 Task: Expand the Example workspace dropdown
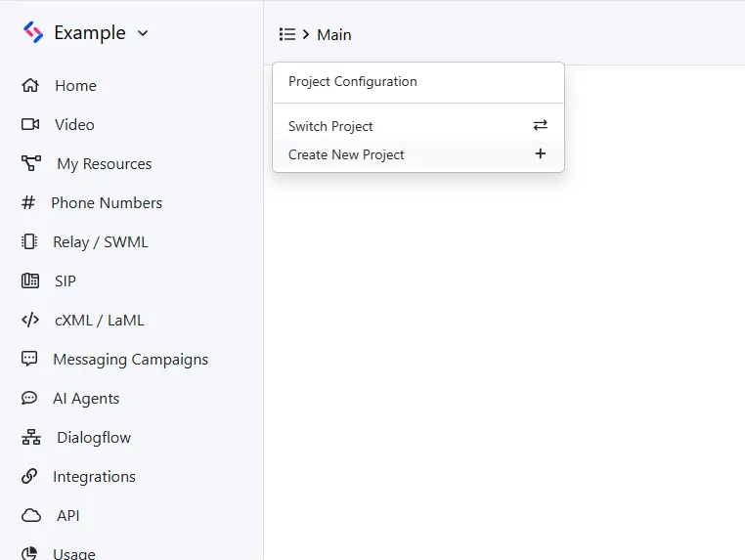point(143,33)
